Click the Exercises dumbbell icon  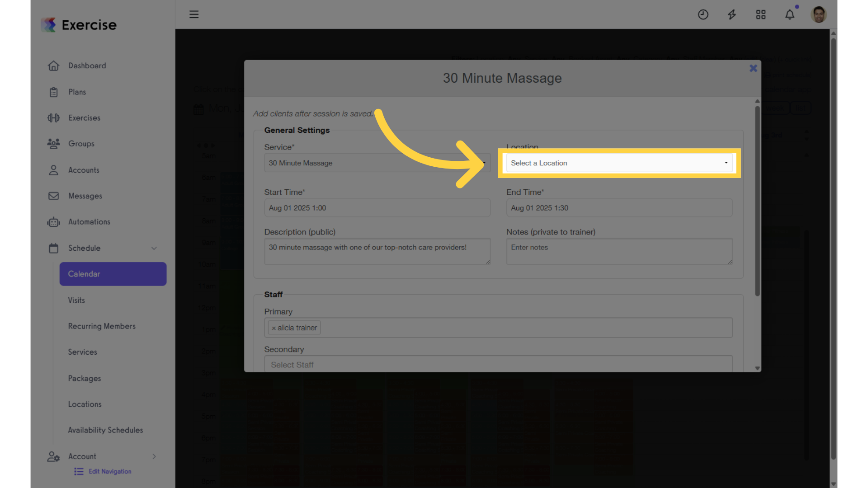coord(53,118)
